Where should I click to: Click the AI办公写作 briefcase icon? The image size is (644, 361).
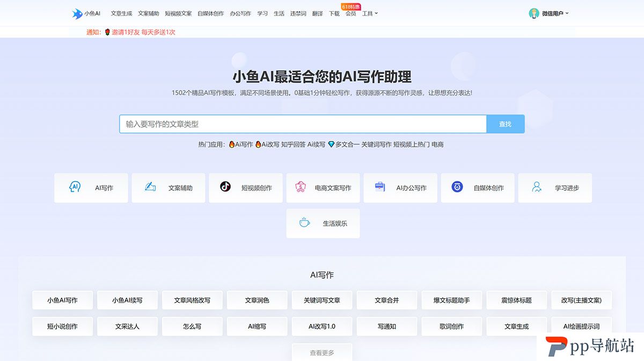coord(380,187)
